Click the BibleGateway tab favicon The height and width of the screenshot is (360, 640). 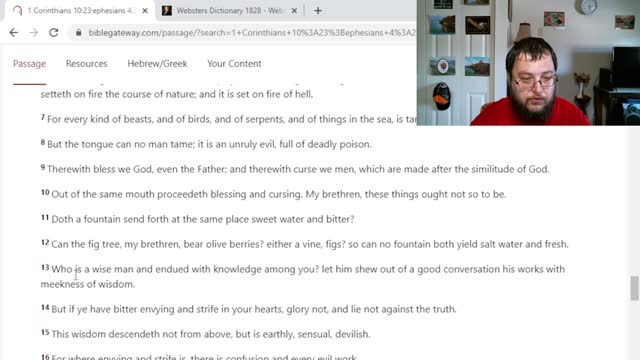(x=18, y=11)
